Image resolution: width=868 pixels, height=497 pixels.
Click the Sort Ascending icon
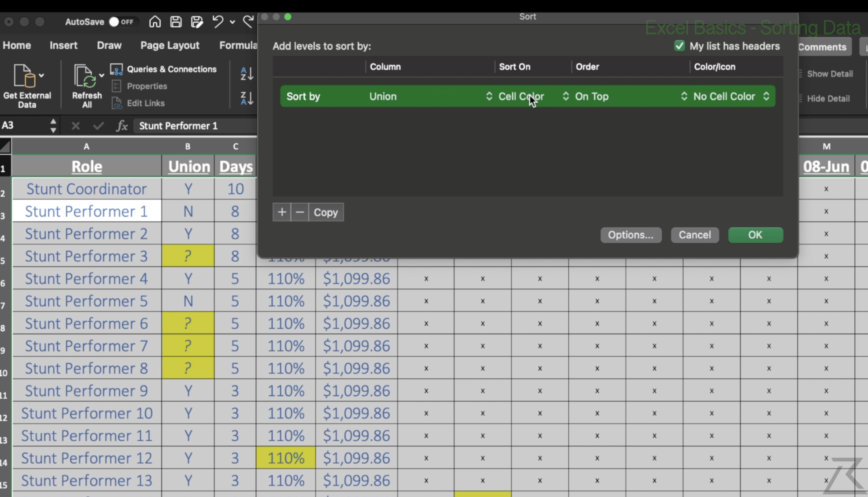tap(246, 74)
